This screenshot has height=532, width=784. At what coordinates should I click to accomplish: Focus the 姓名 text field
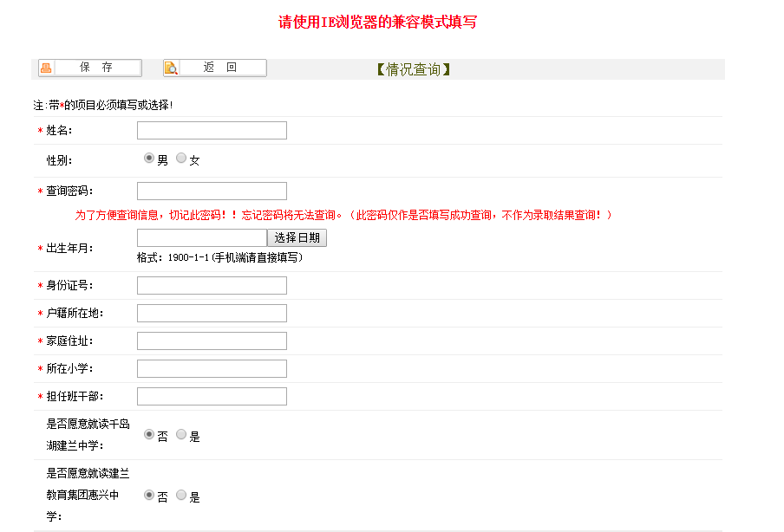click(x=212, y=131)
